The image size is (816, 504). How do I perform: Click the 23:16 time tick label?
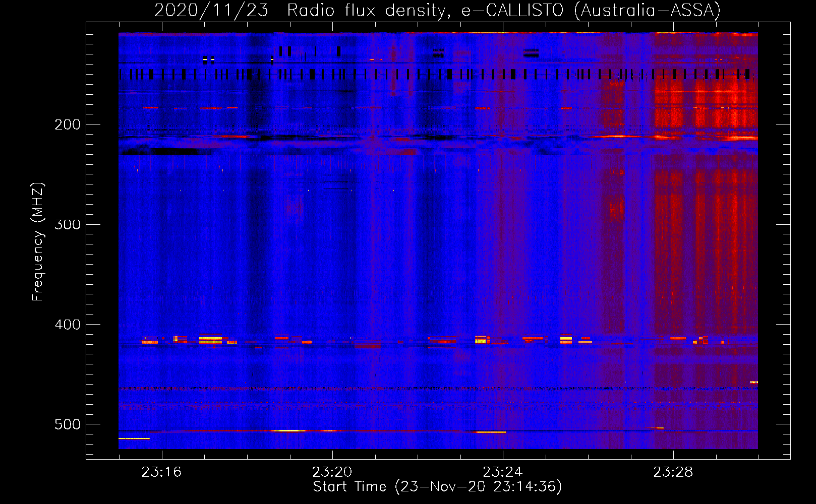(x=161, y=472)
